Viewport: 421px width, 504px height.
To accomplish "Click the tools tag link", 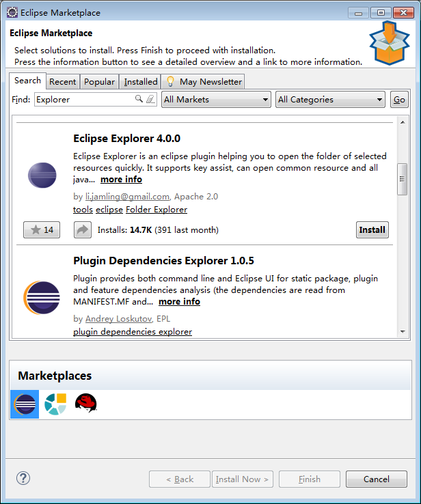I will [x=83, y=210].
